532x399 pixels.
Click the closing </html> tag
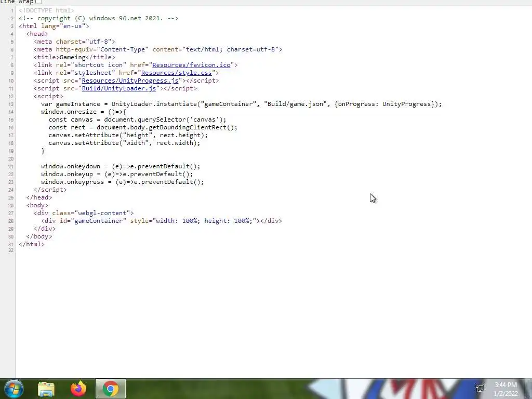pos(32,244)
